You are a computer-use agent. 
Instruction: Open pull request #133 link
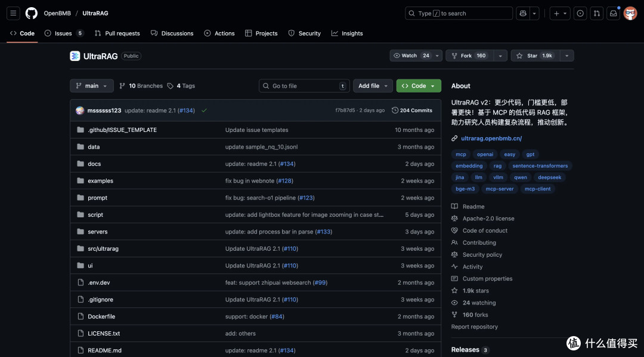pos(324,232)
